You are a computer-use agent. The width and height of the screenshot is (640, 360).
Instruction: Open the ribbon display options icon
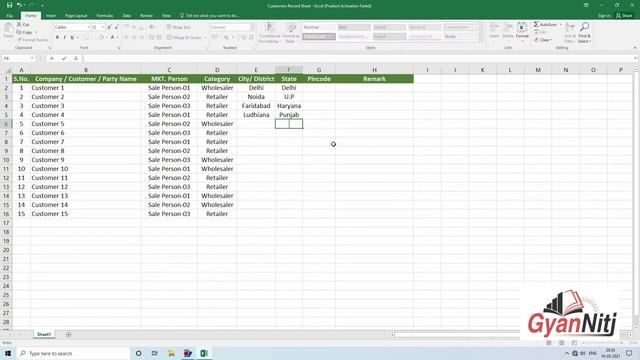(x=586, y=5)
